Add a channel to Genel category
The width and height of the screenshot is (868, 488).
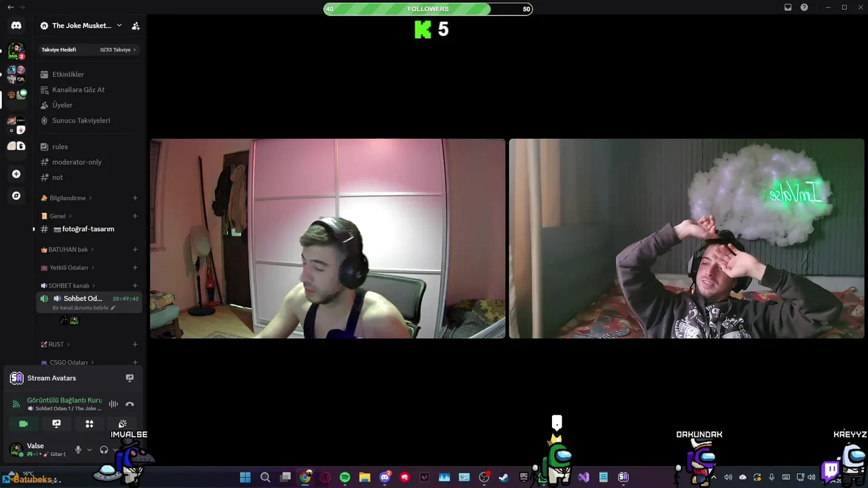click(x=135, y=216)
